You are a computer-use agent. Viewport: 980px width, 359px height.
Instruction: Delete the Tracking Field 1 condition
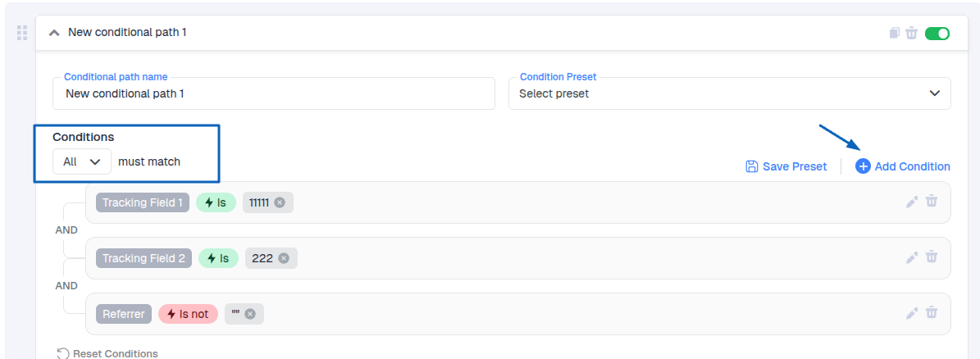tap(932, 202)
